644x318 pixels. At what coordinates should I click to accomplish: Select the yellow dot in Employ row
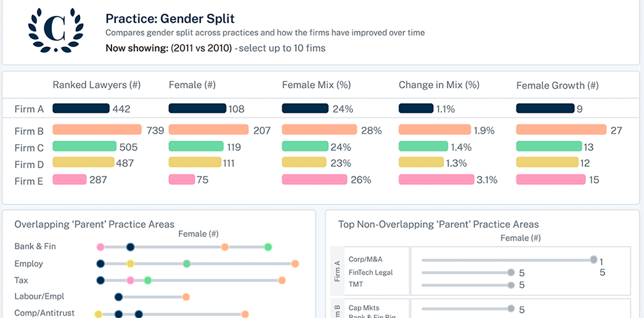[x=130, y=264]
